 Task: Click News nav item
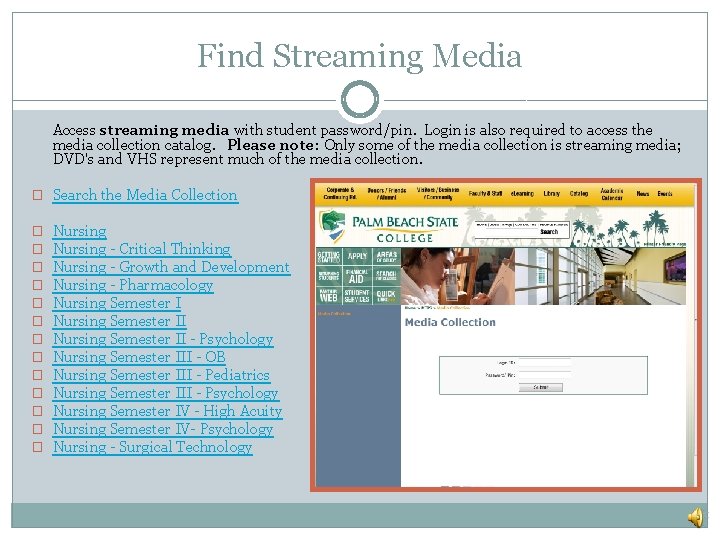point(642,193)
